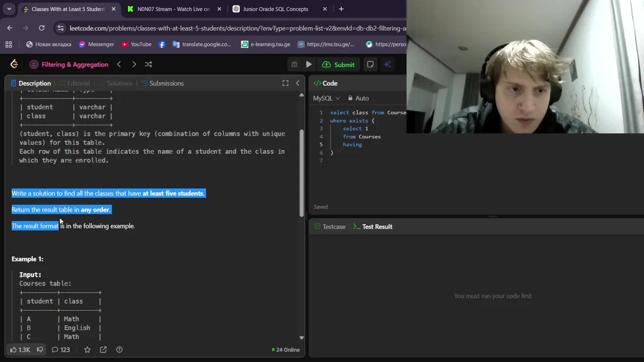Screen dimensions: 644x362
Task: Open the notes icon next to Submit
Action: (370, 64)
